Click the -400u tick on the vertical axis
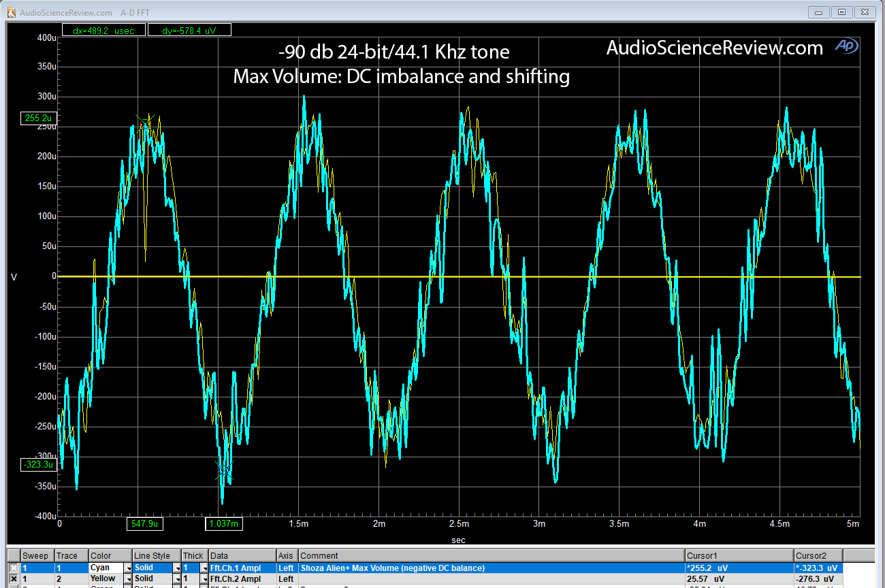This screenshot has height=588, width=885. pyautogui.click(x=45, y=517)
